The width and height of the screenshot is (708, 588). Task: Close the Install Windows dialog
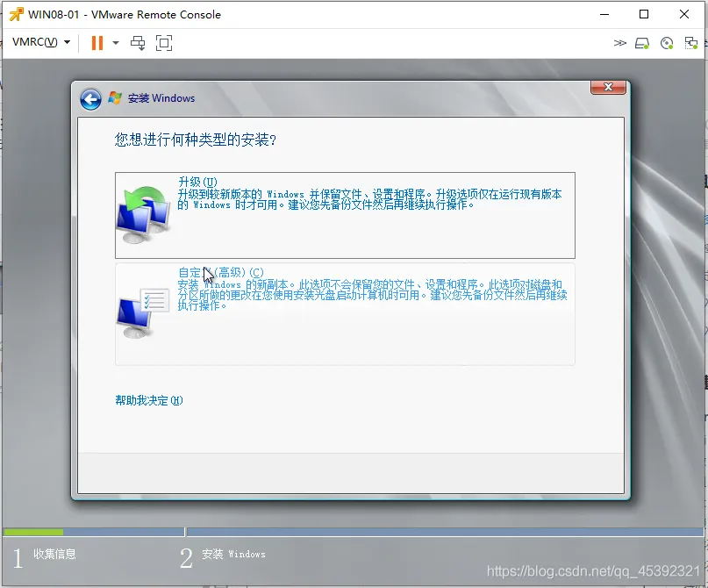(x=608, y=87)
